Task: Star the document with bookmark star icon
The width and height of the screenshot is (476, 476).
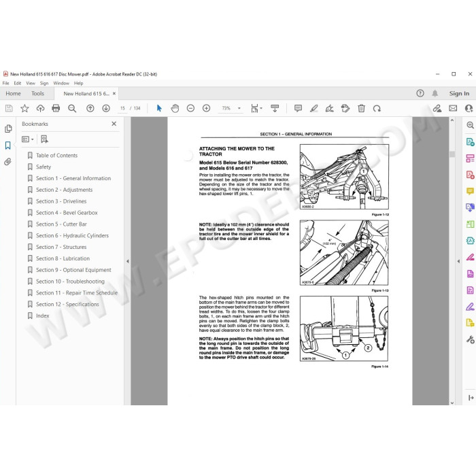Action: (24, 108)
